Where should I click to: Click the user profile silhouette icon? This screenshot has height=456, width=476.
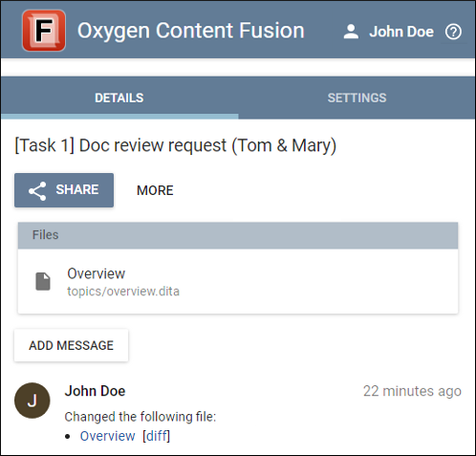[351, 32]
